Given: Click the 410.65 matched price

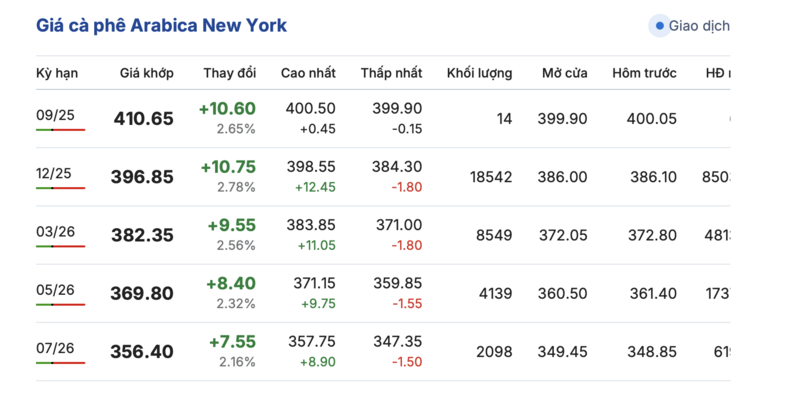Looking at the screenshot, I should coord(144,119).
